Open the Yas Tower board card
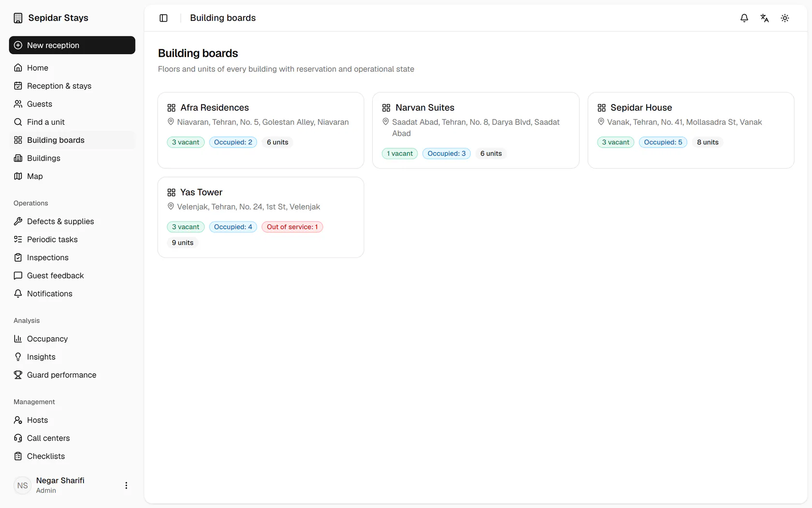812x508 pixels. tap(261, 217)
